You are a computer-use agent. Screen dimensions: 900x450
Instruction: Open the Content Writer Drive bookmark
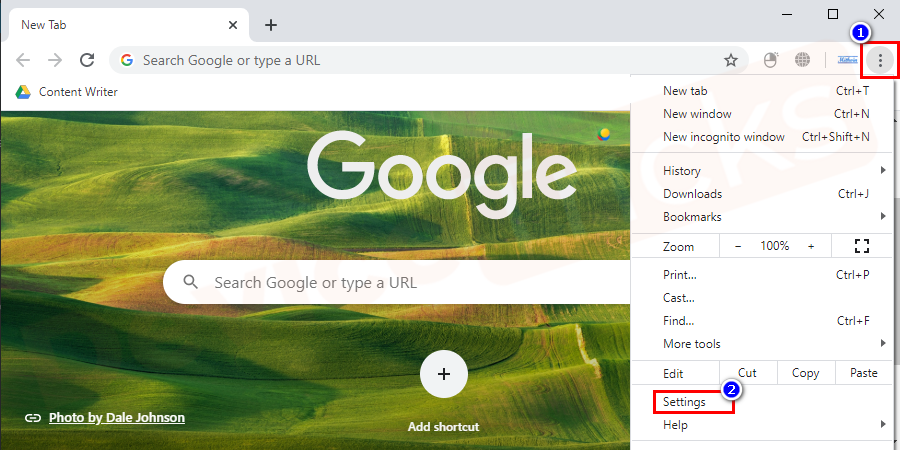pyautogui.click(x=67, y=92)
